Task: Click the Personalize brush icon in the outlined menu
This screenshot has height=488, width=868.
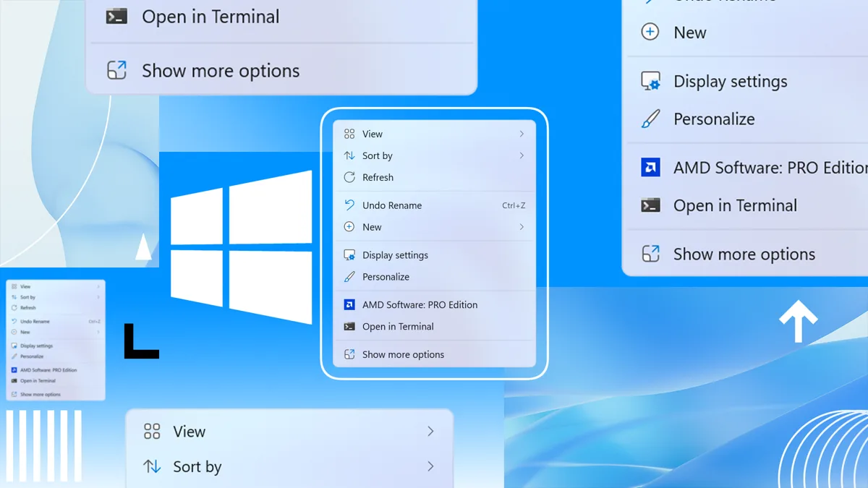Action: (349, 277)
